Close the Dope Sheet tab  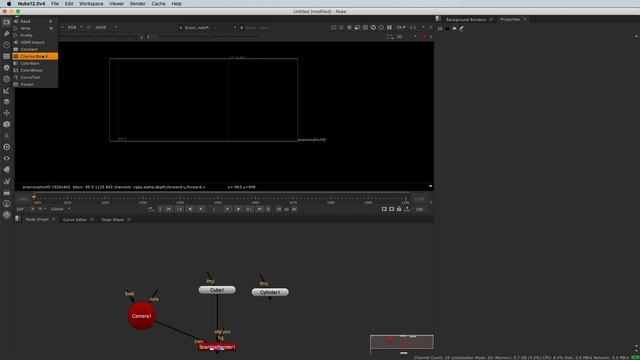(129, 220)
